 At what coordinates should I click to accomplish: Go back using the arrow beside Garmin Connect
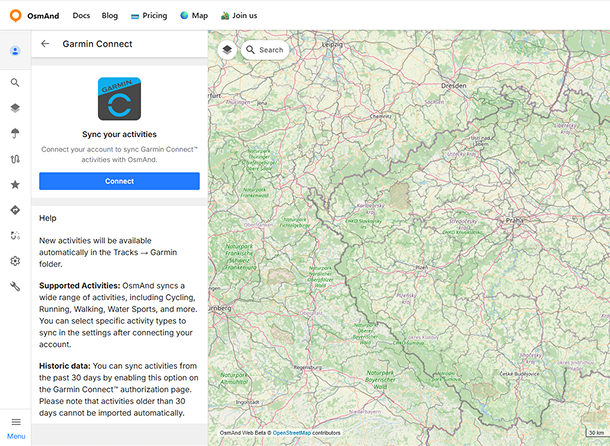pos(45,44)
